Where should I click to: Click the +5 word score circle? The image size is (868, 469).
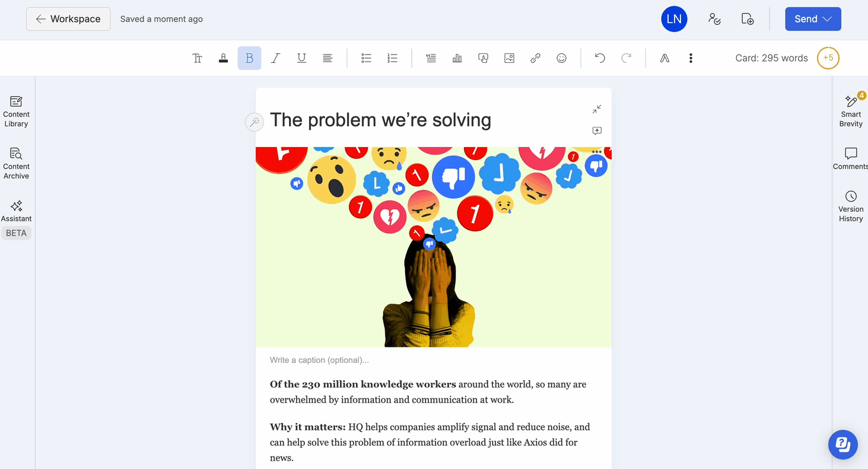click(828, 58)
